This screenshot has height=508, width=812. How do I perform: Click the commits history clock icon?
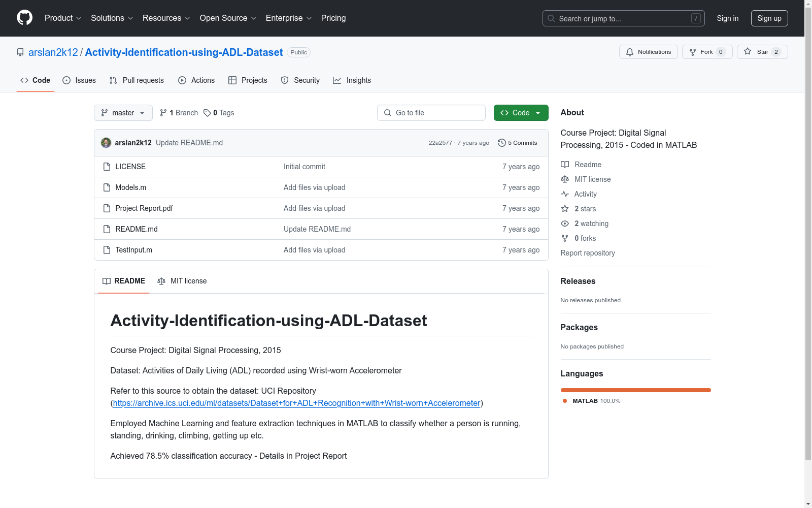pyautogui.click(x=502, y=143)
